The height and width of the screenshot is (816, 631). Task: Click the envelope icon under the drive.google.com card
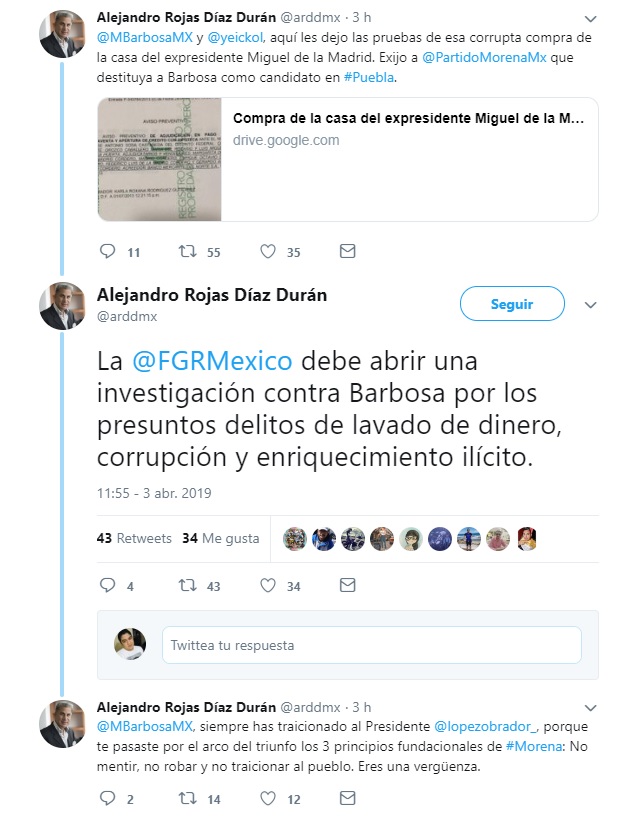pos(347,251)
